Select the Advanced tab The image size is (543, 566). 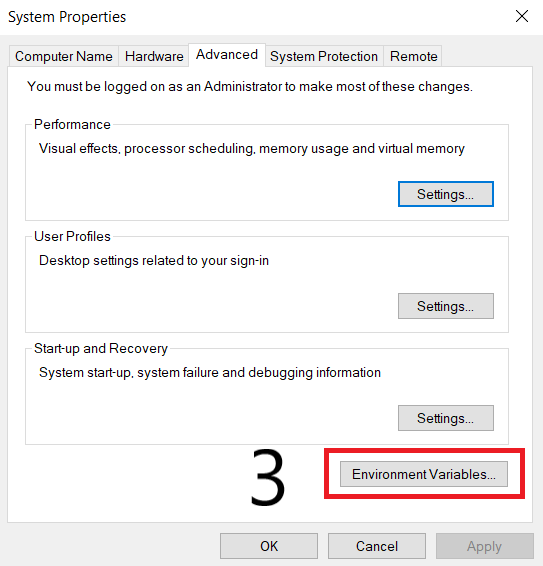coord(227,55)
